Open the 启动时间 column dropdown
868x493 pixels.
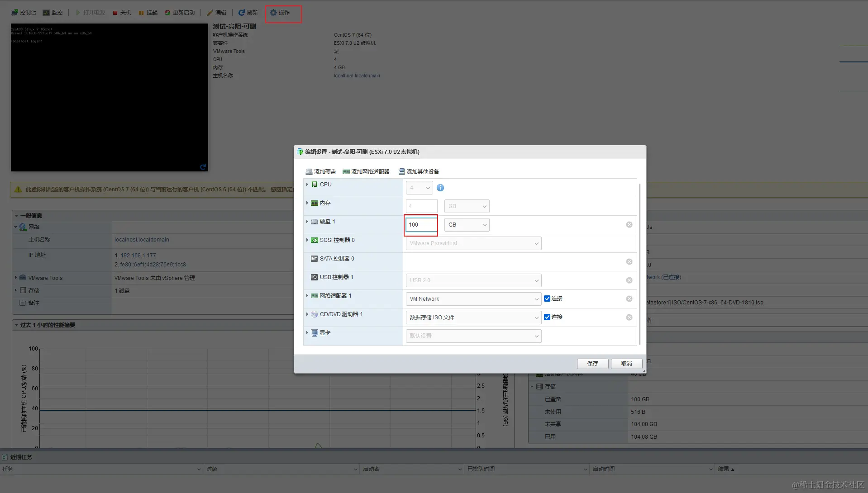(711, 469)
